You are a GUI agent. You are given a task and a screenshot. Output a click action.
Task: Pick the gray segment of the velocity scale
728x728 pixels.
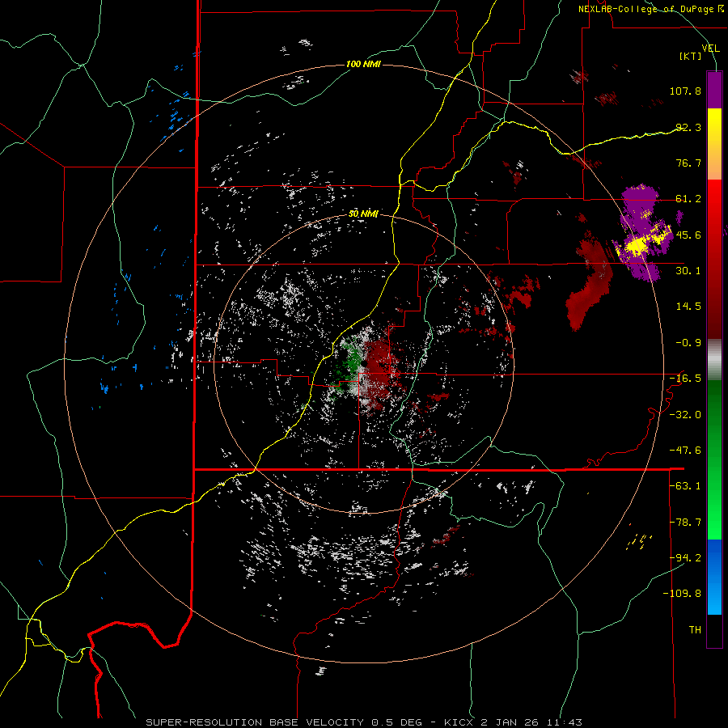click(714, 360)
